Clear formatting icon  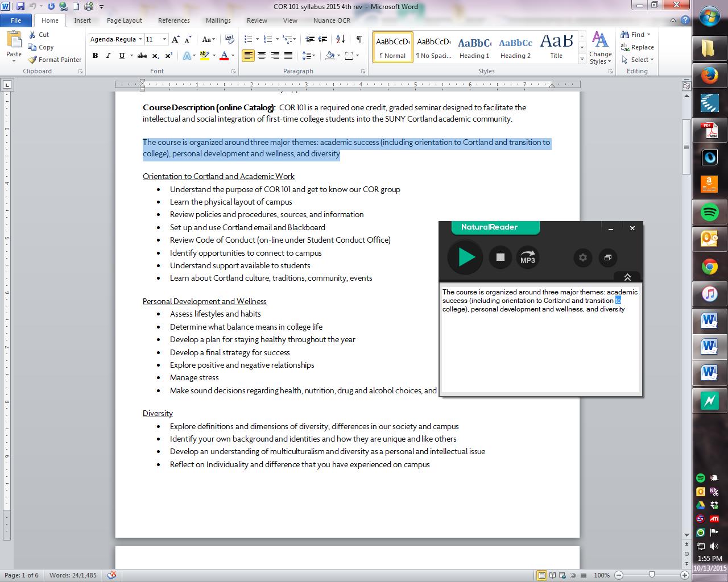click(x=230, y=39)
